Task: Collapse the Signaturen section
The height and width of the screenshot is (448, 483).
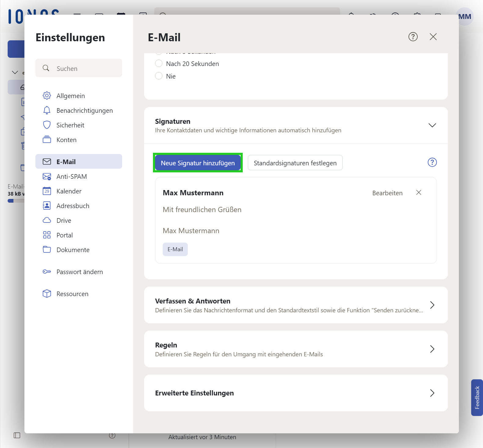Action: coord(432,125)
